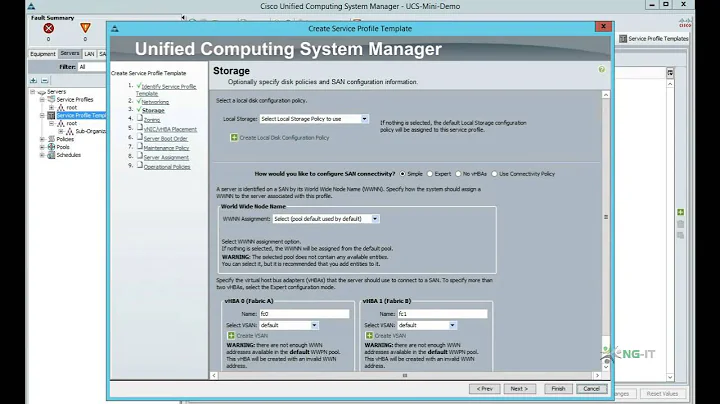This screenshot has height=404, width=720.
Task: Go to vNIC/vHBA Placement step
Action: pos(170,129)
